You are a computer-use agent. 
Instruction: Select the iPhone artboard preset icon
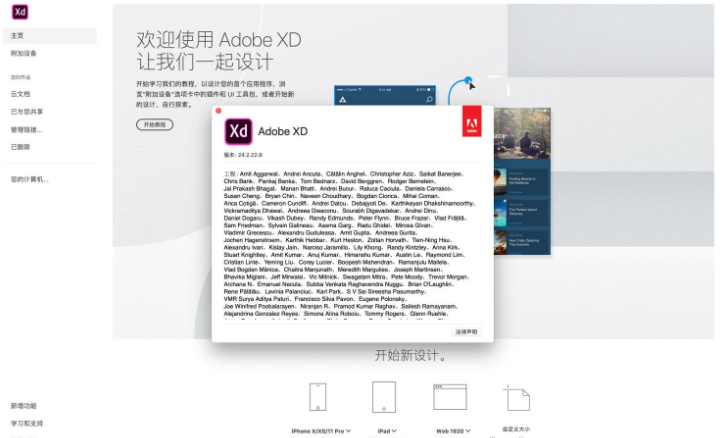(318, 397)
